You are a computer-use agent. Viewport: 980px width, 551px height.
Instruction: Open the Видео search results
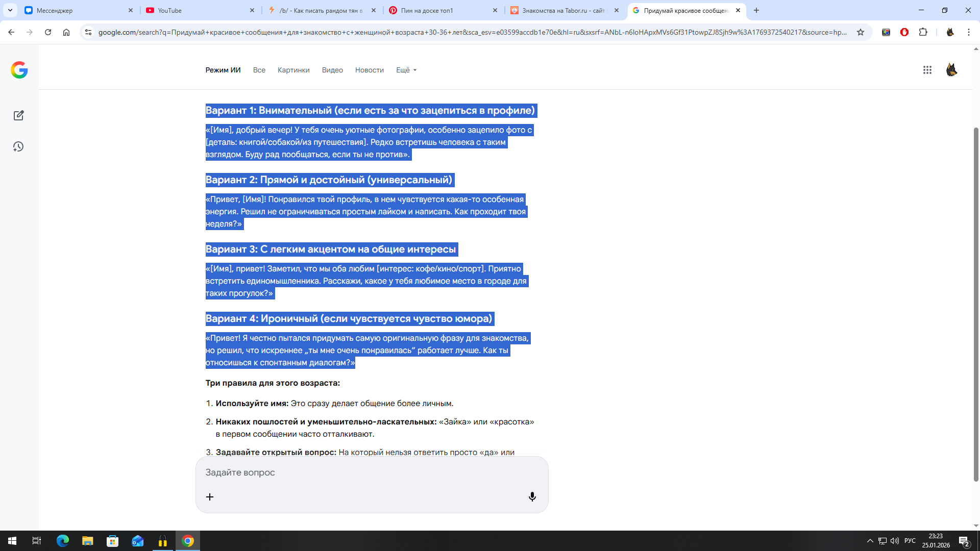(332, 70)
